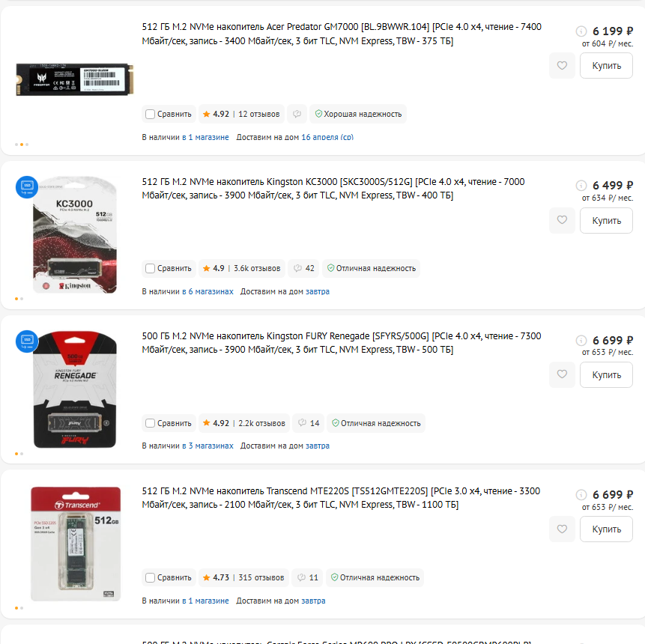
Task: Click Отличная надежность badge on KC3000
Action: click(371, 269)
